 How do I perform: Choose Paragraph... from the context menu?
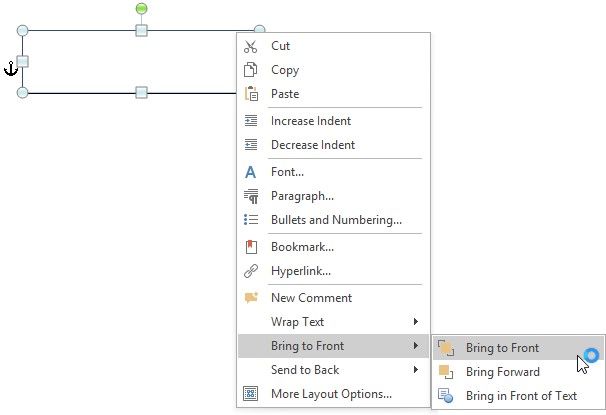302,196
